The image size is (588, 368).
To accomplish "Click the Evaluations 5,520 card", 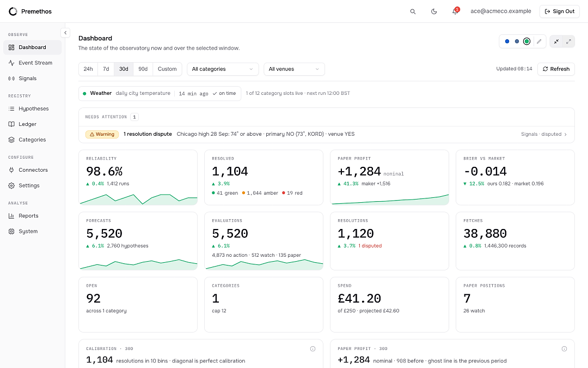I will click(264, 241).
